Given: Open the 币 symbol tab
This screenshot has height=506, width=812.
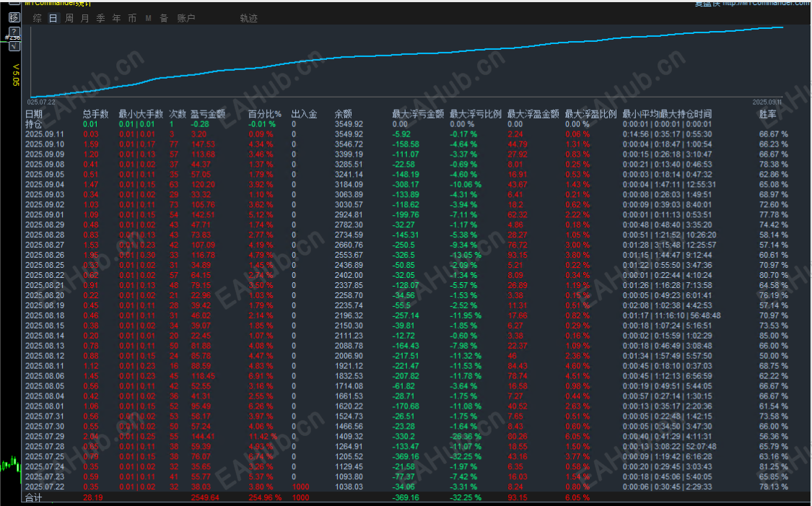Looking at the screenshot, I should coord(132,18).
